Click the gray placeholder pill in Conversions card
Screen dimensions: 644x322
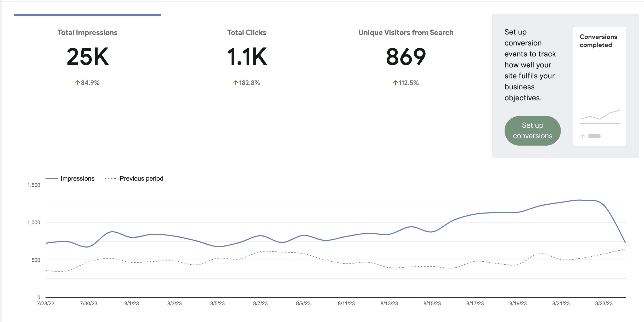click(594, 136)
